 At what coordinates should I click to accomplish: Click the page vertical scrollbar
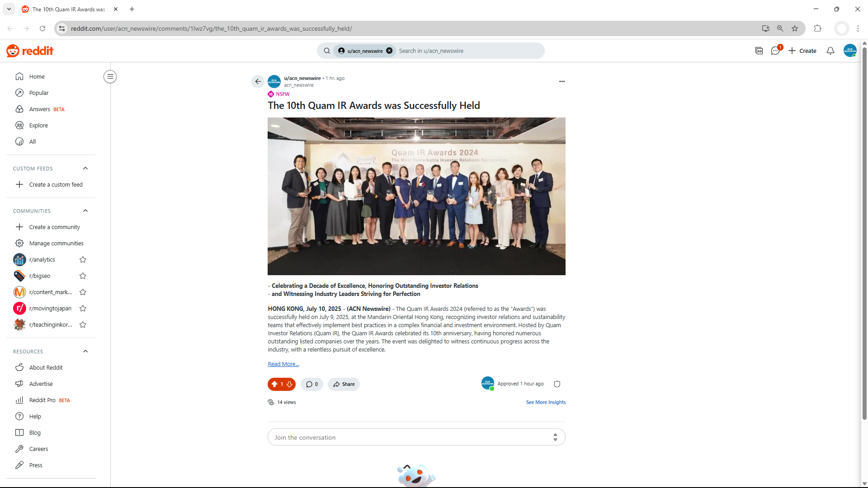[x=864, y=234]
